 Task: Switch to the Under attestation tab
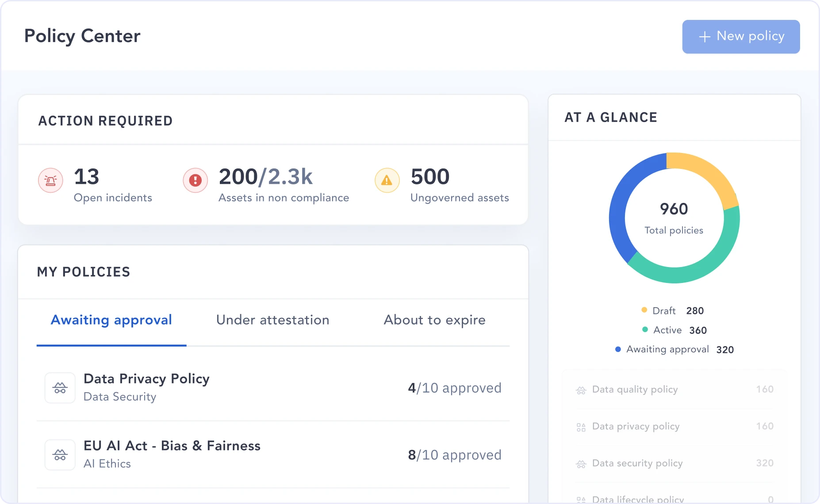click(x=273, y=320)
